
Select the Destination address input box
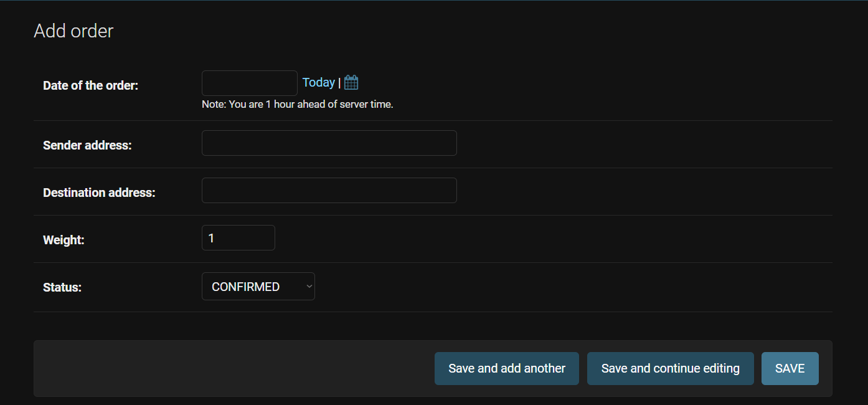pyautogui.click(x=329, y=190)
